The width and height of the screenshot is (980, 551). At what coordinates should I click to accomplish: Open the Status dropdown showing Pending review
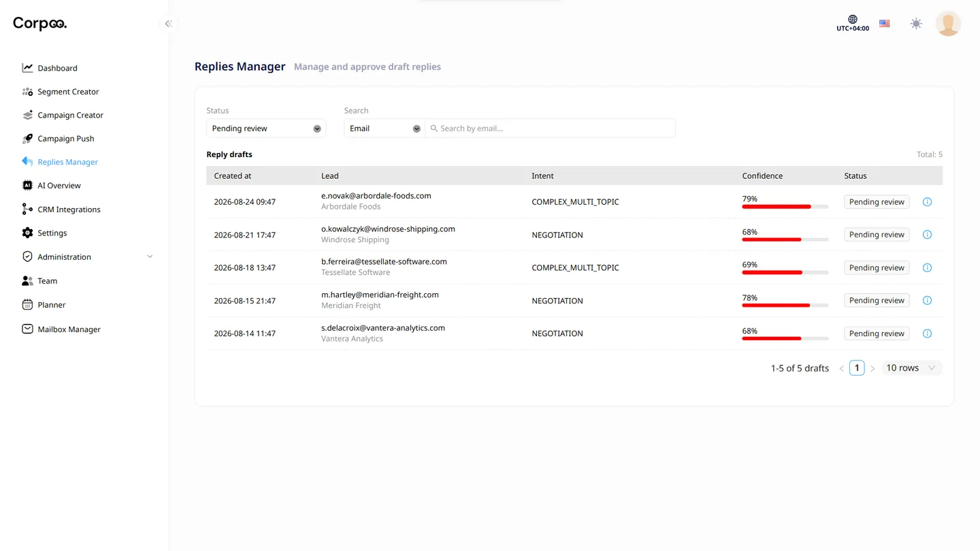[266, 129]
